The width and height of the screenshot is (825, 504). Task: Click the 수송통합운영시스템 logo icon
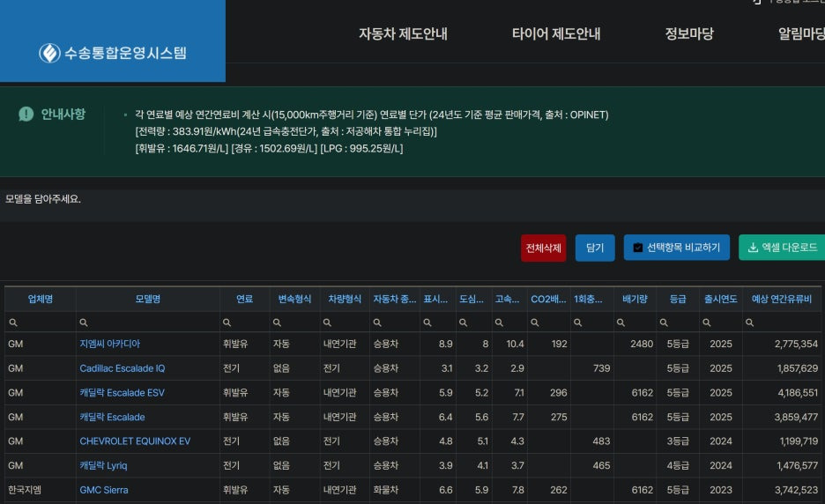[x=49, y=53]
